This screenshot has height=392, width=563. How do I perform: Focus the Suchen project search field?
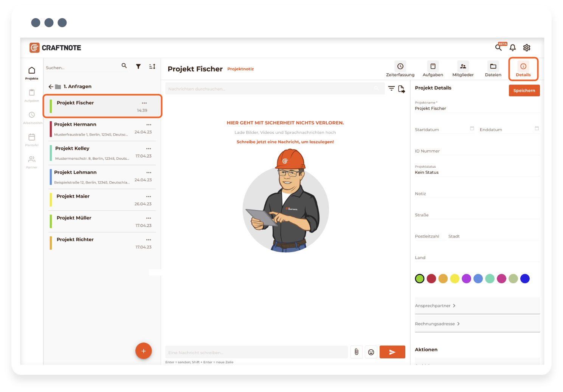[x=81, y=68]
